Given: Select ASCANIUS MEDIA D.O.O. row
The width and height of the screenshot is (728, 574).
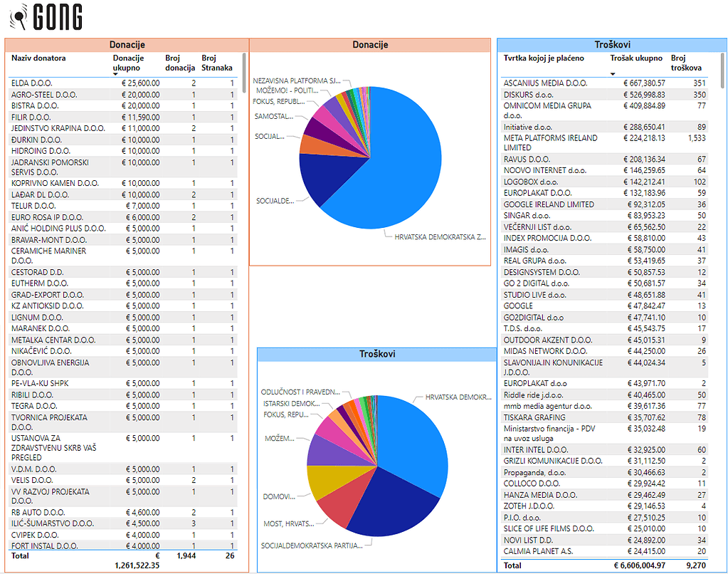Looking at the screenshot, I should coord(545,83).
